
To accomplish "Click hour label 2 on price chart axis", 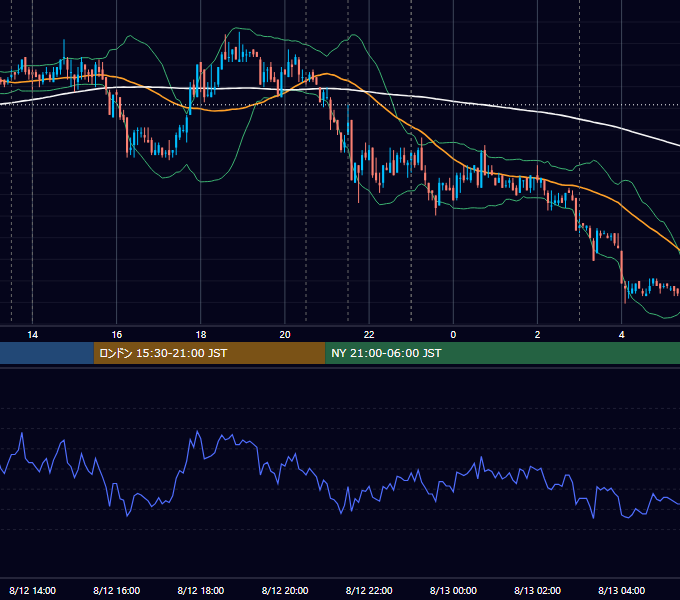I will click(x=537, y=335).
